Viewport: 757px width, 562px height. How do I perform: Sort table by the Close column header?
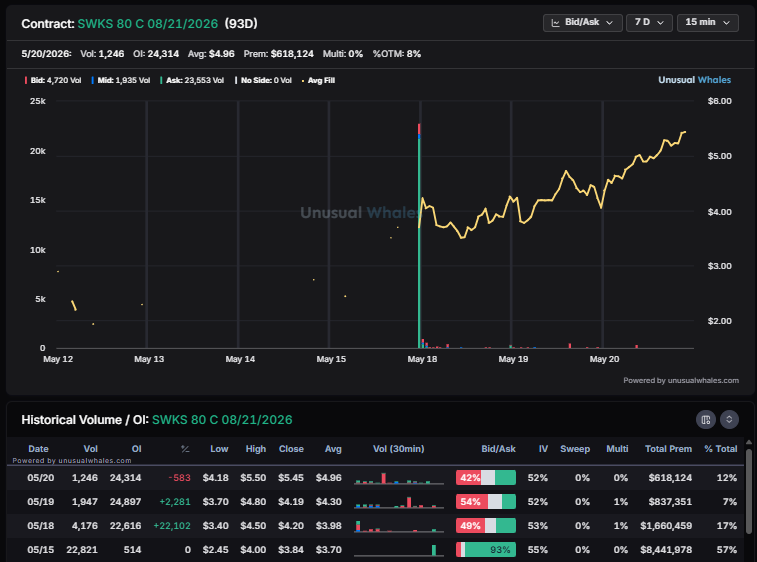[291, 449]
